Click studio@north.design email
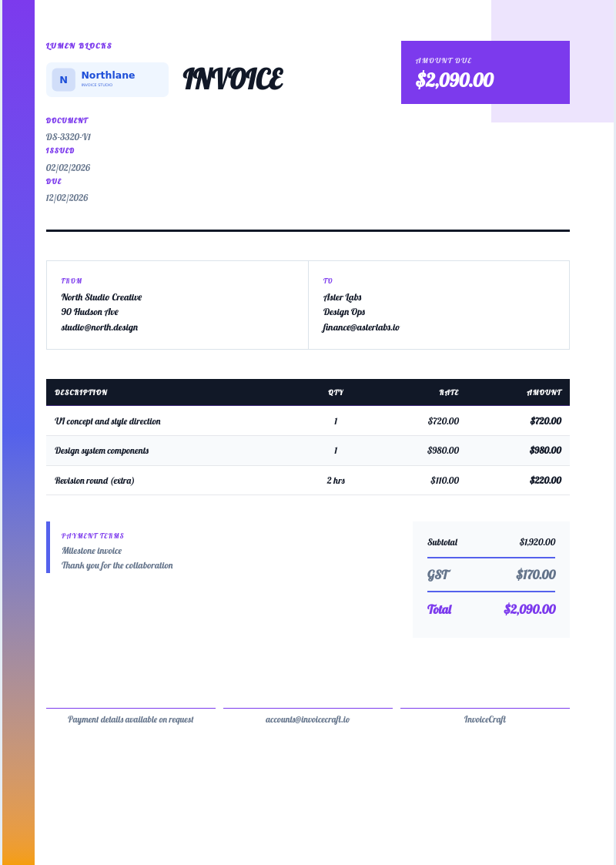The width and height of the screenshot is (616, 865). pos(99,327)
